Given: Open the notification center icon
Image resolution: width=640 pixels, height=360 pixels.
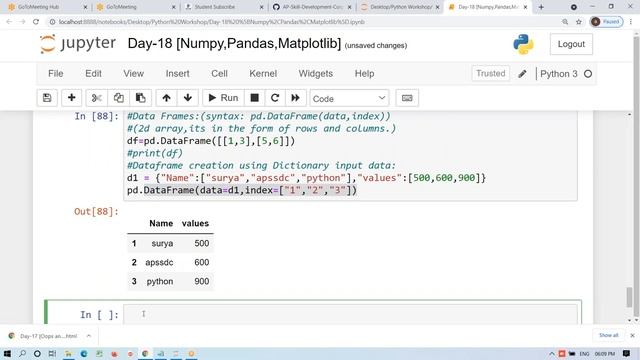Looking at the screenshot, I should click(x=627, y=353).
